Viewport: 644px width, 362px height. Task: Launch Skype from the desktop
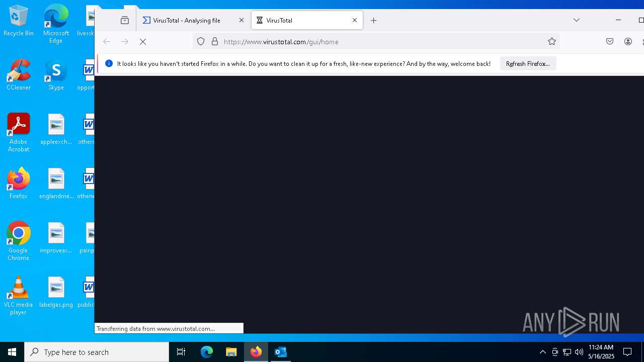coord(56,75)
